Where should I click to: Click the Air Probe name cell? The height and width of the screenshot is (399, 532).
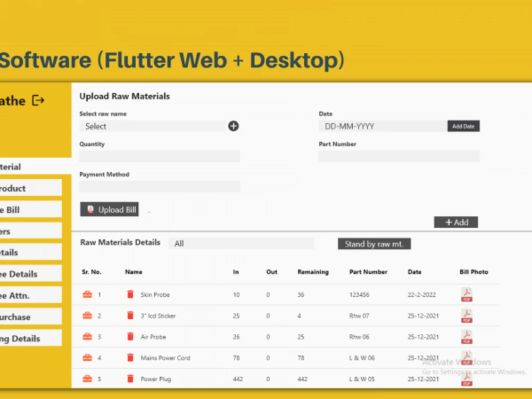click(x=153, y=337)
